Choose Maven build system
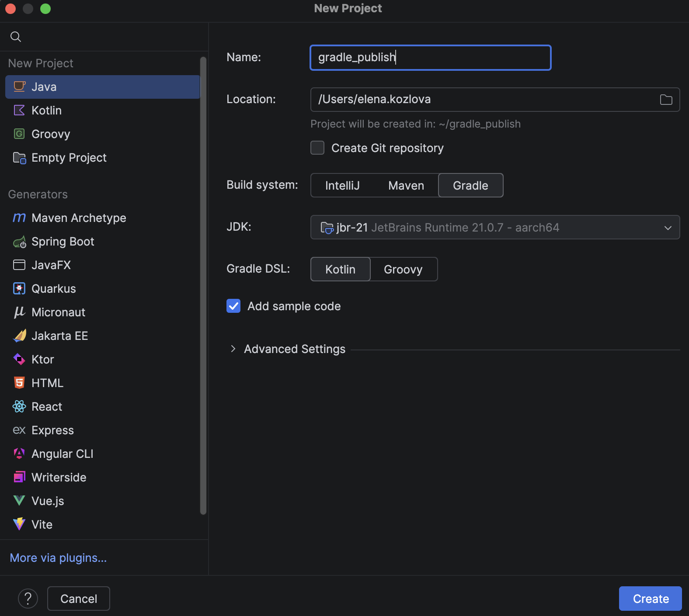Screen dimensions: 689x616 (406, 185)
